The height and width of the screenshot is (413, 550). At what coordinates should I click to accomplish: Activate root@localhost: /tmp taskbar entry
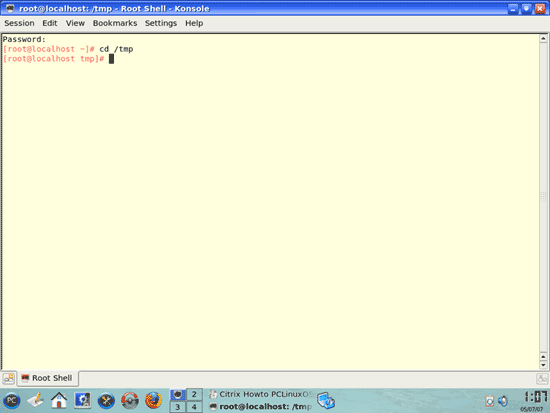[x=261, y=407]
